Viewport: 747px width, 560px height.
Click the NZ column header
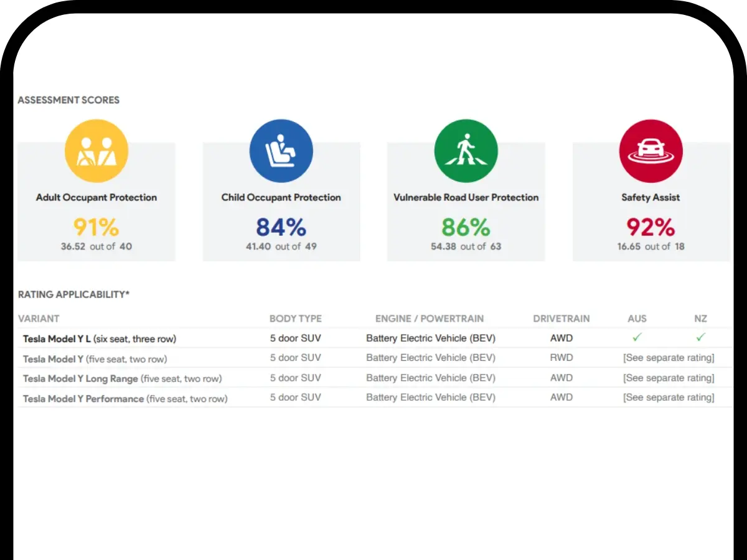tap(701, 319)
